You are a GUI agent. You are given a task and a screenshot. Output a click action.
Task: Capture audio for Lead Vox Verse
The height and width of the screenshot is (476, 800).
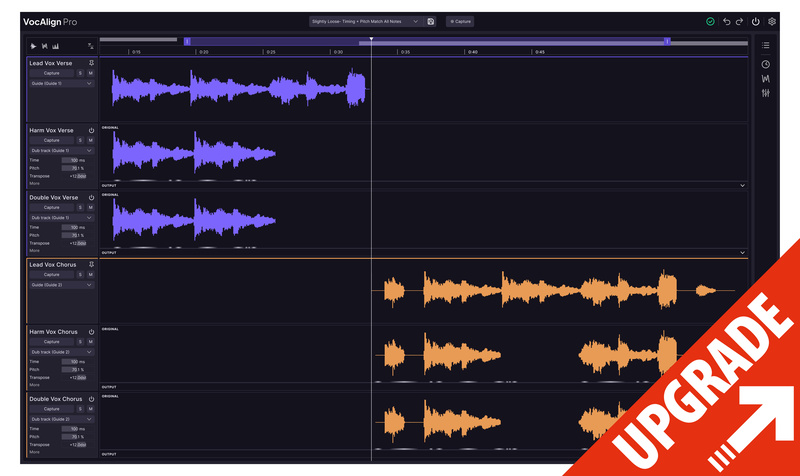pyautogui.click(x=52, y=73)
